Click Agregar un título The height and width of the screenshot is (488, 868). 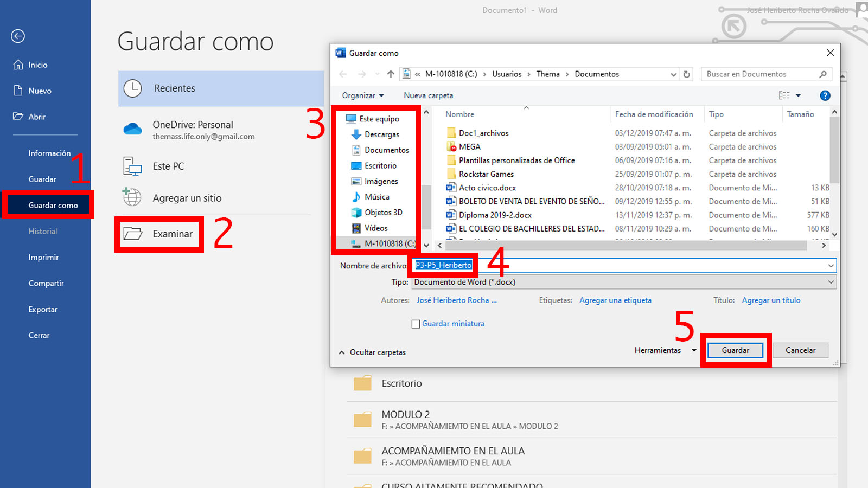coord(771,300)
